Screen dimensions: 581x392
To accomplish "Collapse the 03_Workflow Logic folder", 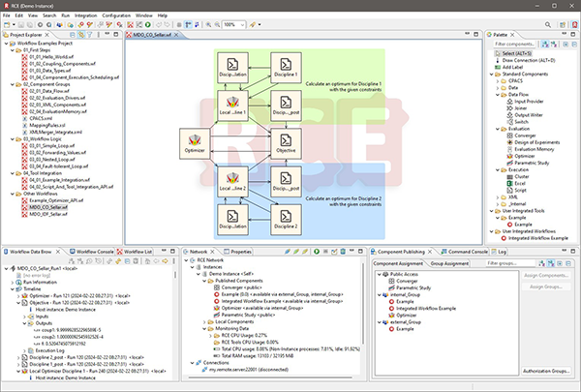I will pyautogui.click(x=13, y=139).
